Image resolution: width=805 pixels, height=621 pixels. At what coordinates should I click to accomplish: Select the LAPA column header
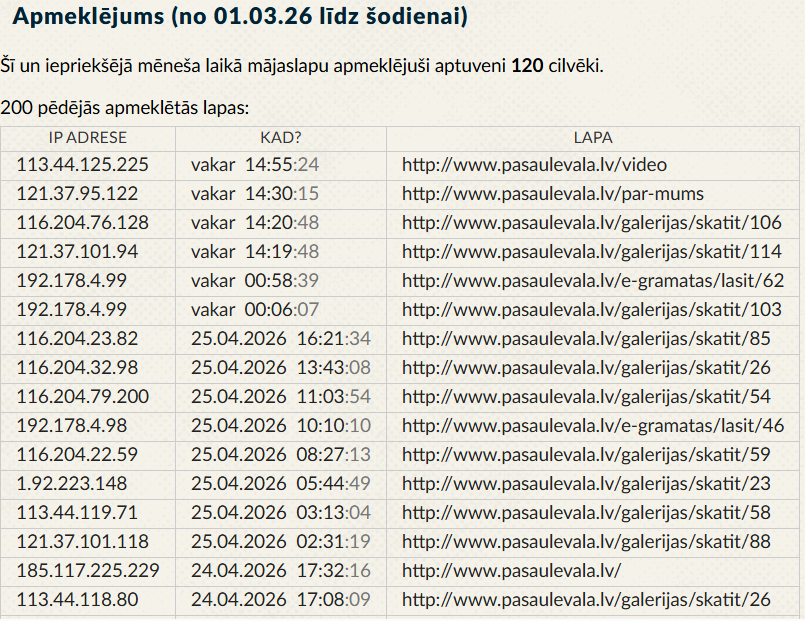[x=593, y=138]
